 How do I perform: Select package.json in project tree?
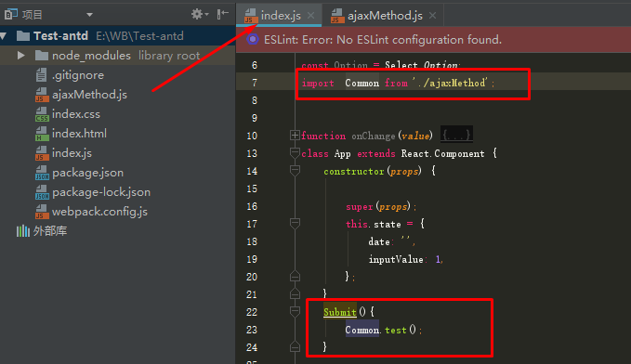tap(87, 173)
